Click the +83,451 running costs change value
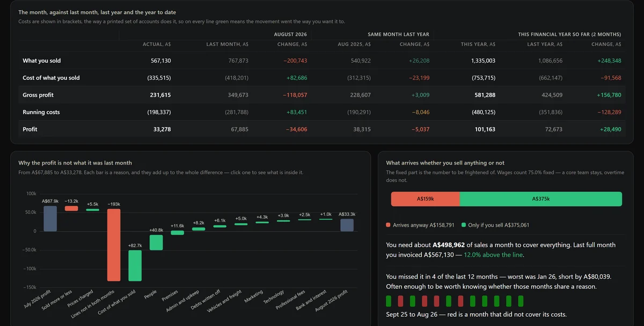Image resolution: width=644 pixels, height=326 pixels. tap(297, 112)
